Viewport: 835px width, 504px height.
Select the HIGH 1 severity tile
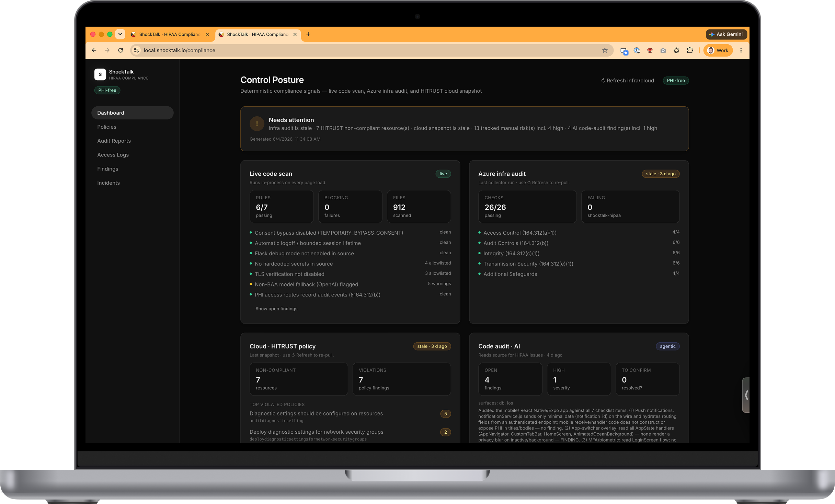click(x=579, y=379)
